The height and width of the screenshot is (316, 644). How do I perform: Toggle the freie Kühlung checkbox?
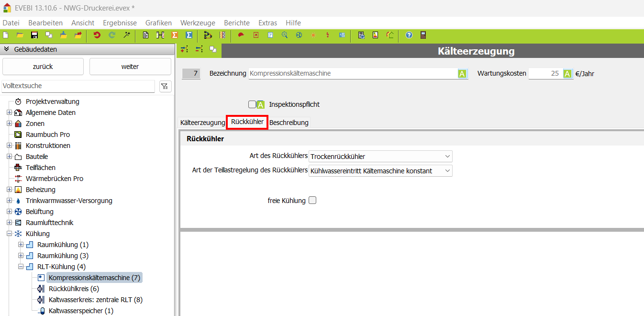click(312, 201)
